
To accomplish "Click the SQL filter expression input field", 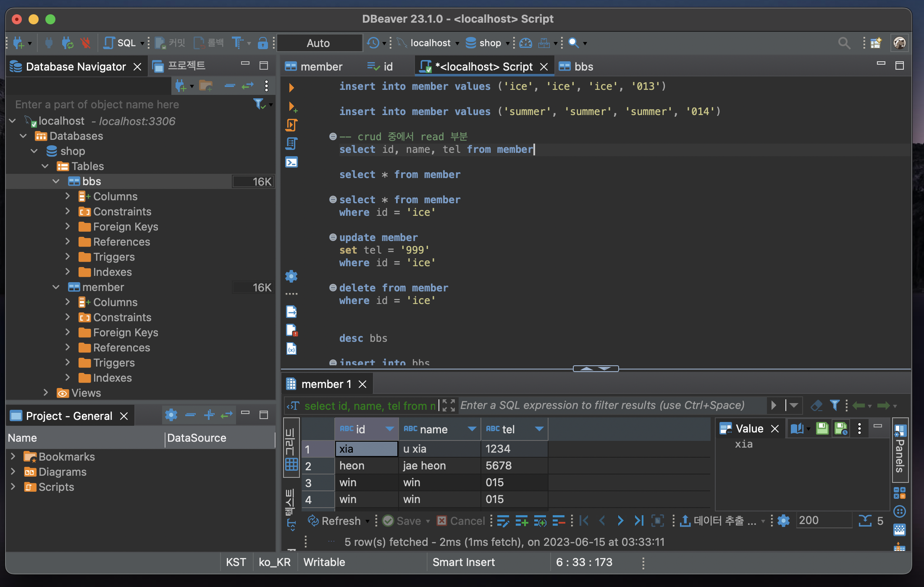I will 609,405.
